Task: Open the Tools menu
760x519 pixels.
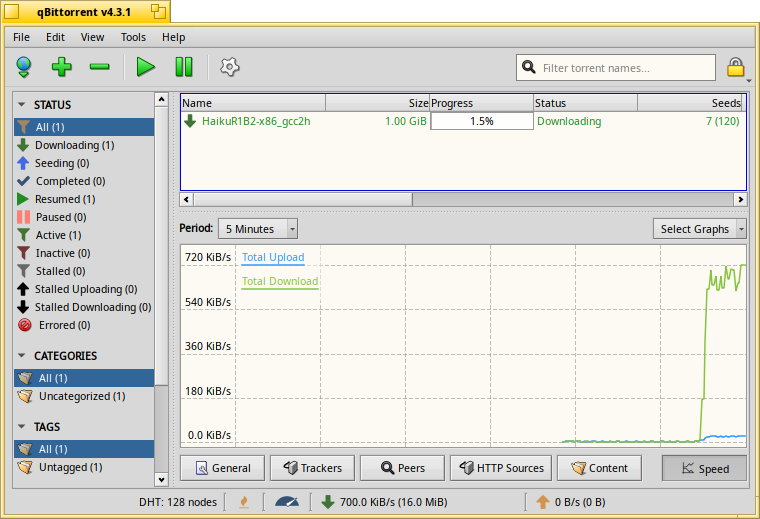Action: [x=133, y=37]
